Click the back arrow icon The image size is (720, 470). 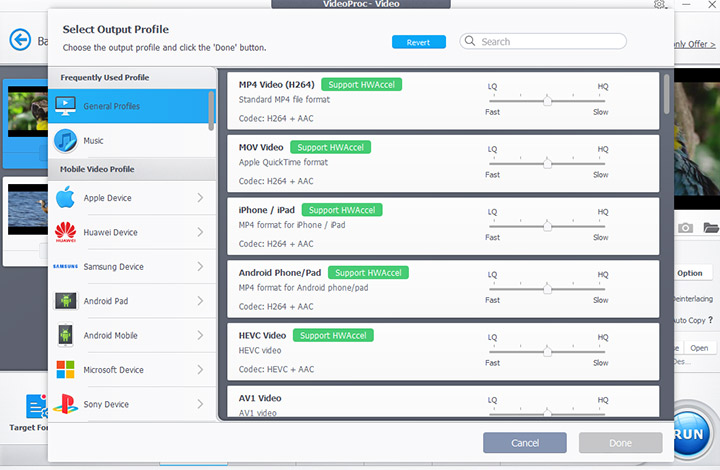[x=20, y=40]
